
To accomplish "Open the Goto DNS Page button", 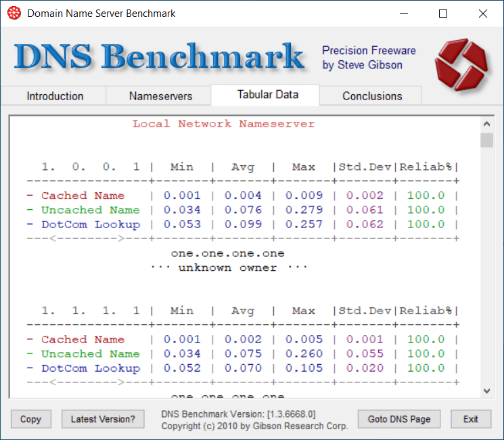I will [399, 419].
